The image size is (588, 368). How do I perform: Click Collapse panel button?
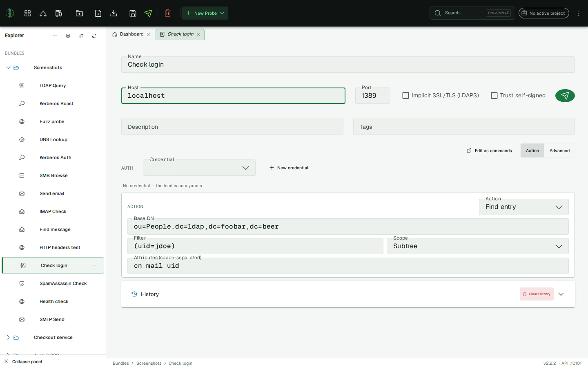coord(23,361)
